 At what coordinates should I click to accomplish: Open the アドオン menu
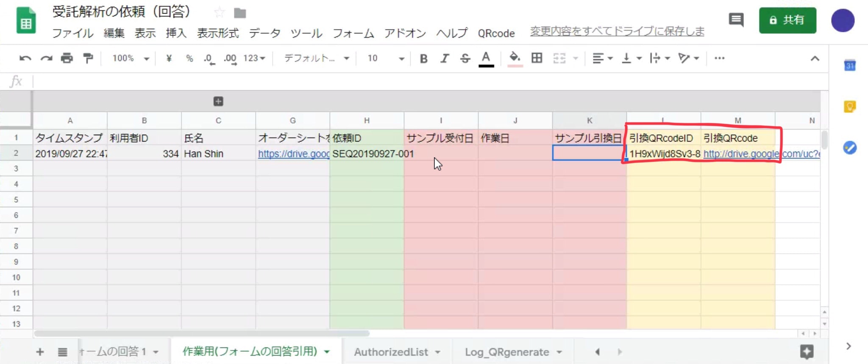point(405,33)
